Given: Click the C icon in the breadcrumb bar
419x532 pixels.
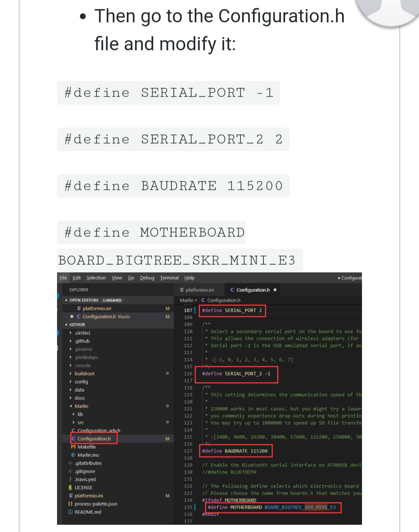Looking at the screenshot, I should point(203,301).
